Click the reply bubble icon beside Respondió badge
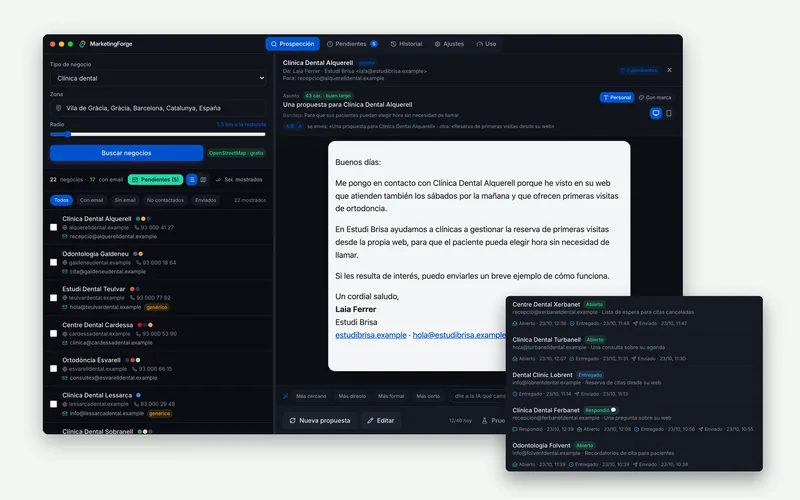This screenshot has width=800, height=500. tap(613, 410)
